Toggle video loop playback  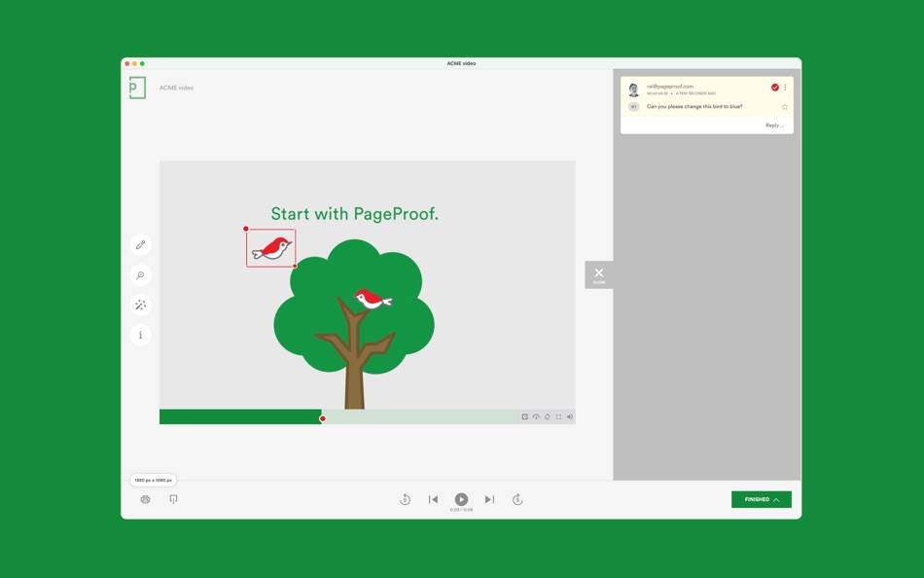548,417
